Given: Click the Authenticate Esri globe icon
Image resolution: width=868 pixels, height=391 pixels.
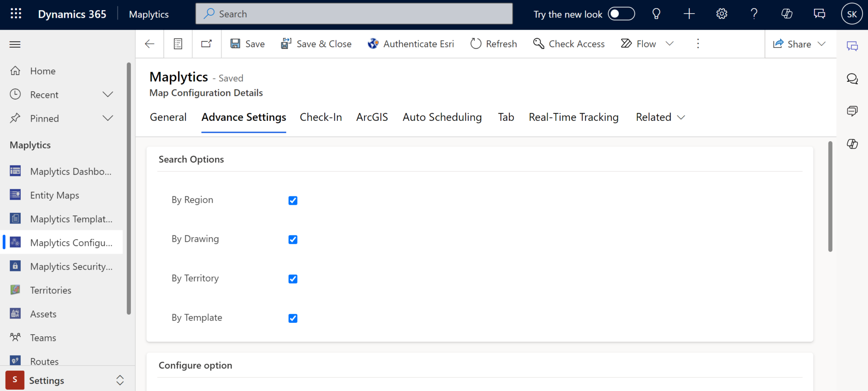Looking at the screenshot, I should pos(373,43).
